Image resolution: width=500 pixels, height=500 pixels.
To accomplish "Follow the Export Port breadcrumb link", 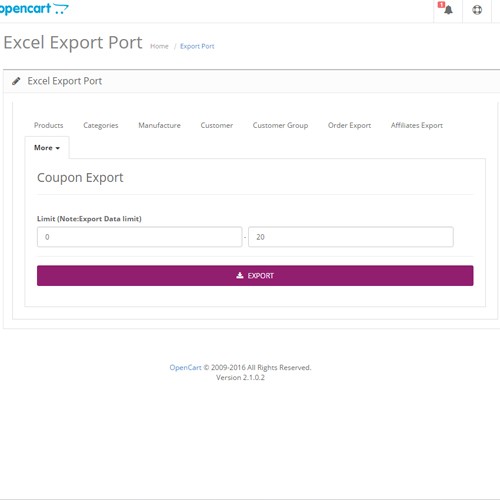I will pos(197,46).
